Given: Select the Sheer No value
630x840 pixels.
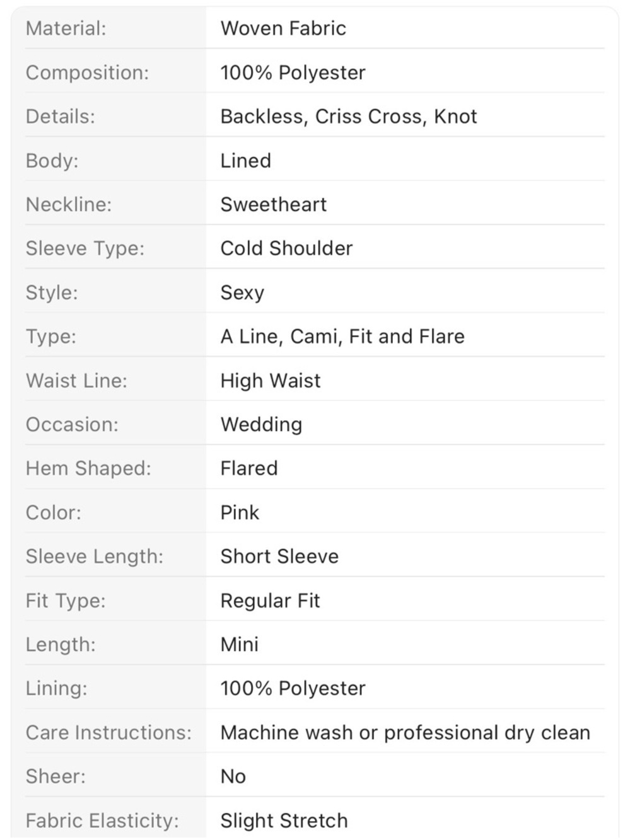Looking at the screenshot, I should click(233, 776).
